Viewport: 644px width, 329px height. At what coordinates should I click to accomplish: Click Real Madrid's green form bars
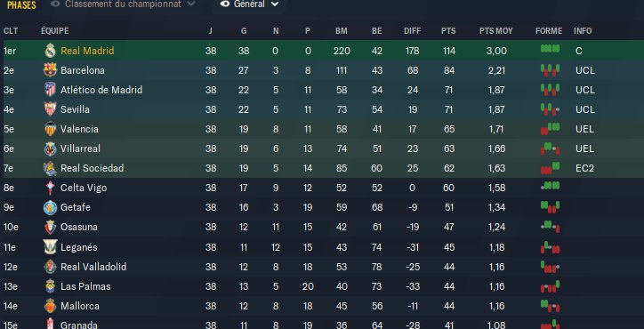tap(550, 49)
